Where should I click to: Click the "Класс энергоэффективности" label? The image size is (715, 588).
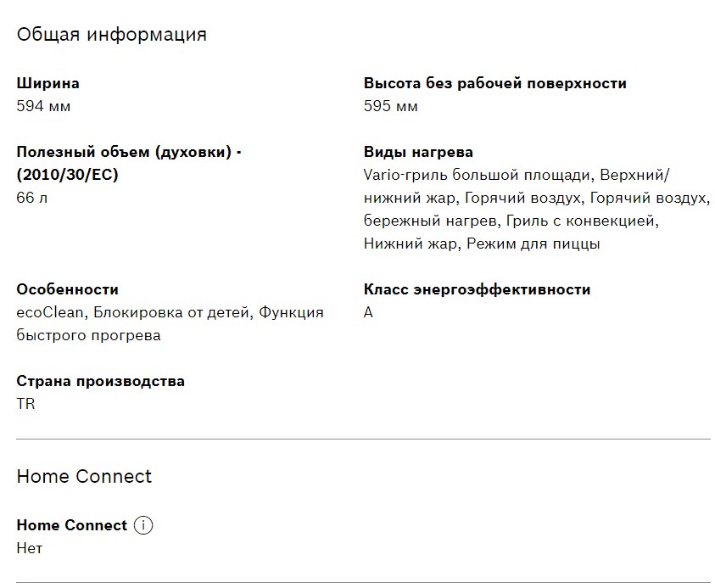click(x=477, y=289)
